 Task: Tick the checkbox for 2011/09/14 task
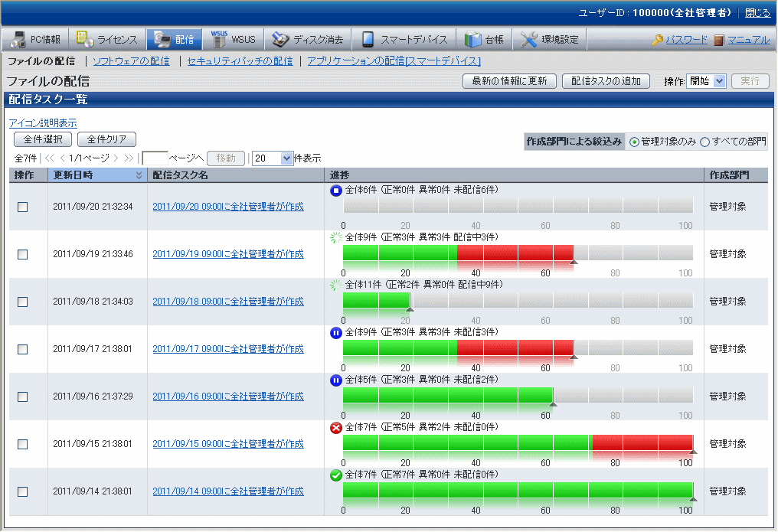[x=23, y=491]
